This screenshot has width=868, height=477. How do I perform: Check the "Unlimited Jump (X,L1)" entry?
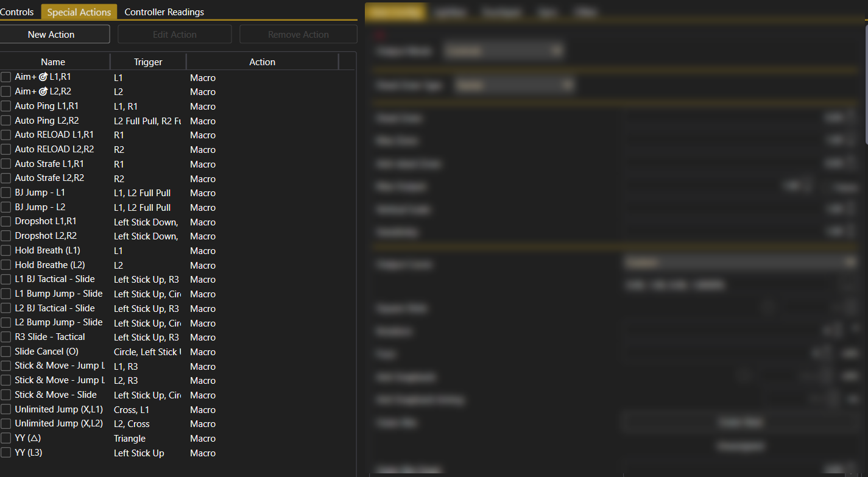pos(5,409)
